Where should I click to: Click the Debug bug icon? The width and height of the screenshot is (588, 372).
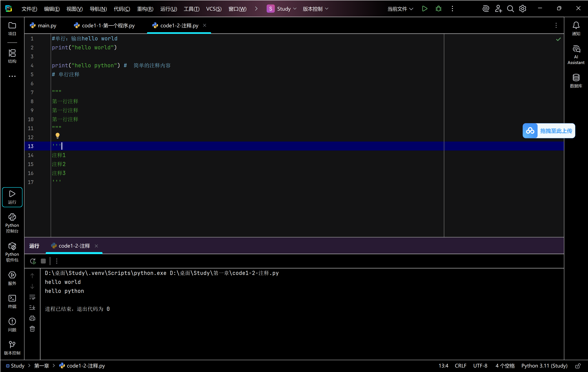438,9
